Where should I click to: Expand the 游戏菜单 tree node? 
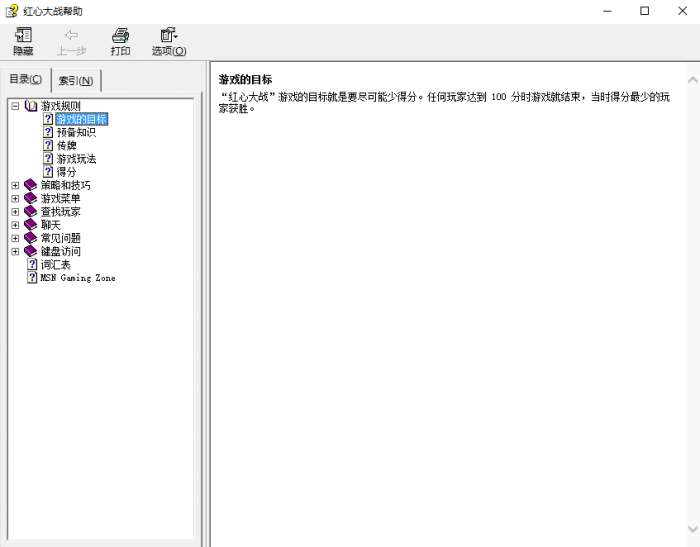15,198
